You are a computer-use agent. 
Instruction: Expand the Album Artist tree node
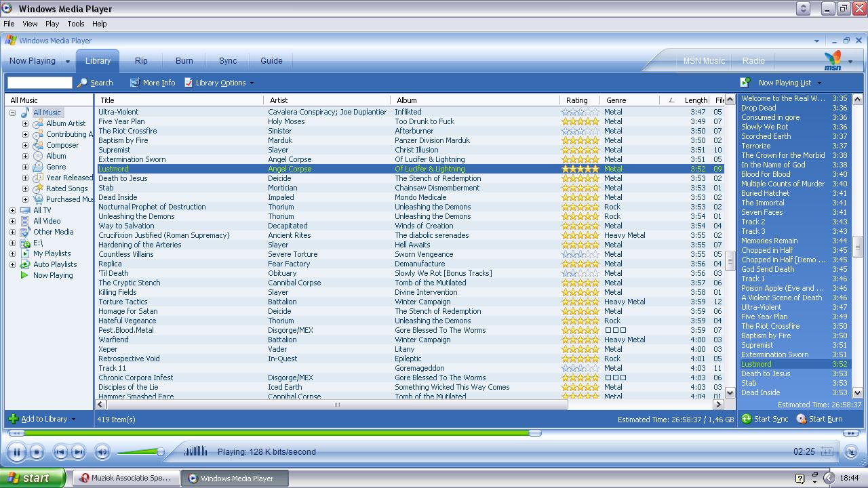(25, 123)
